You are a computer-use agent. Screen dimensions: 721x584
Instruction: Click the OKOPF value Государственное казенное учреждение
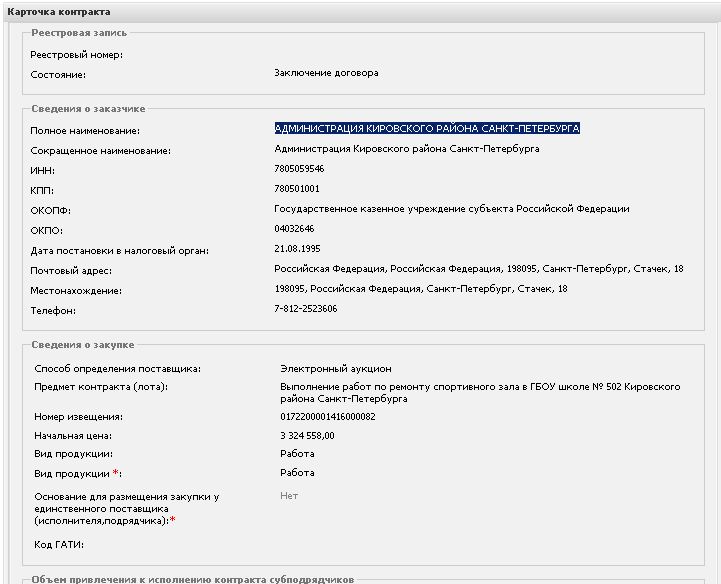(x=451, y=209)
